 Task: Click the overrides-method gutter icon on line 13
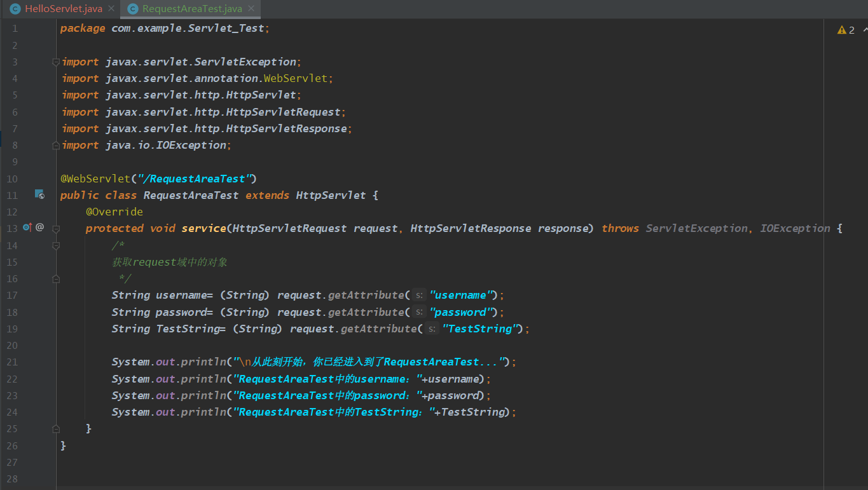coord(27,228)
